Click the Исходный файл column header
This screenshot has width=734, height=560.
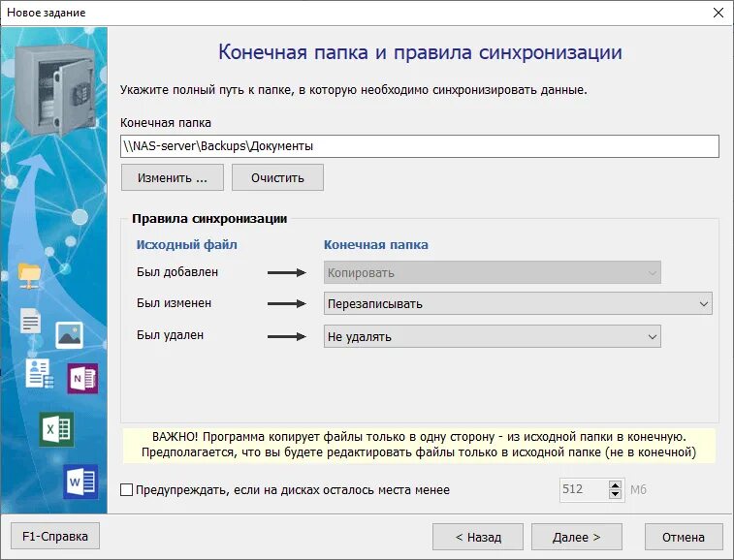tap(187, 245)
